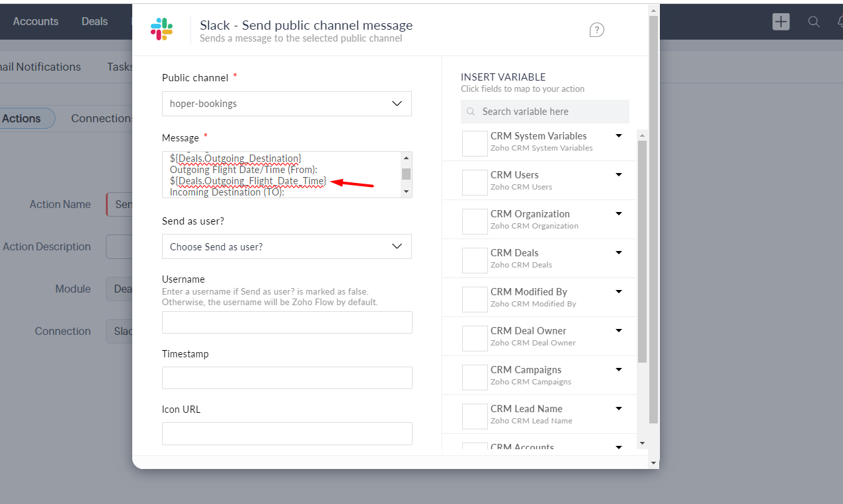This screenshot has width=843, height=504.
Task: Click the CRM Deals icon box
Action: 475,260
